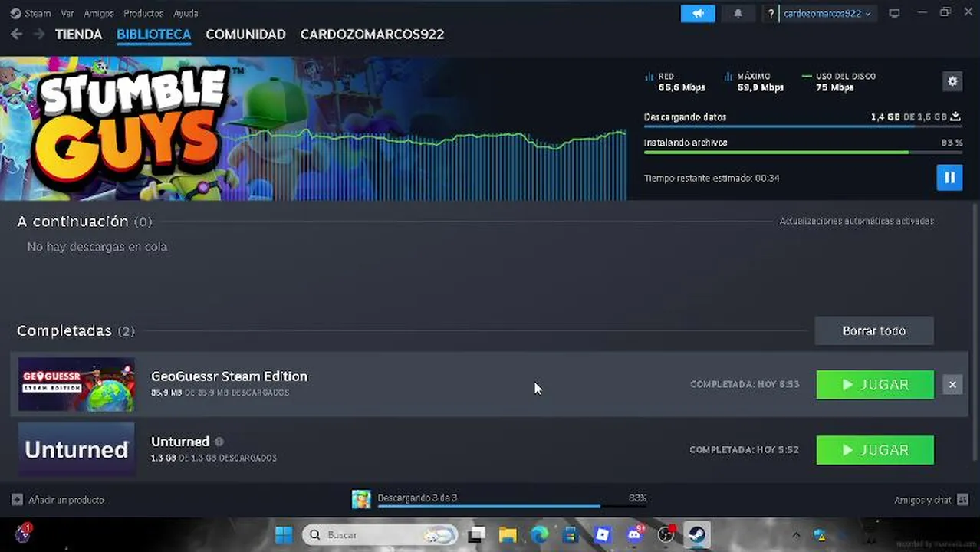Switch to the BIBLIOTECA tab
Image resolution: width=980 pixels, height=552 pixels.
click(x=153, y=34)
